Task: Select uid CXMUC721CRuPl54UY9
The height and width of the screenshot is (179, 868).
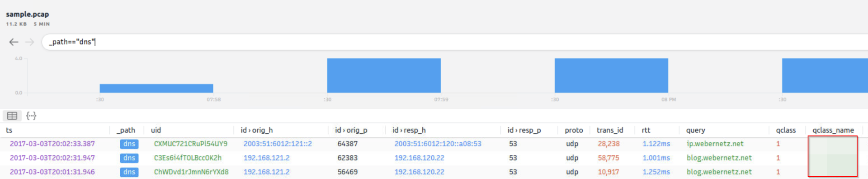Action: 191,144
